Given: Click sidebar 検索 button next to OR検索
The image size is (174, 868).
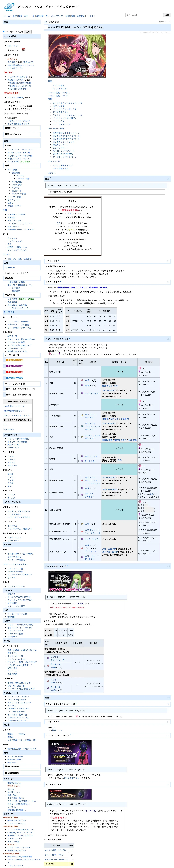Looking at the screenshot, I should [28, 32].
